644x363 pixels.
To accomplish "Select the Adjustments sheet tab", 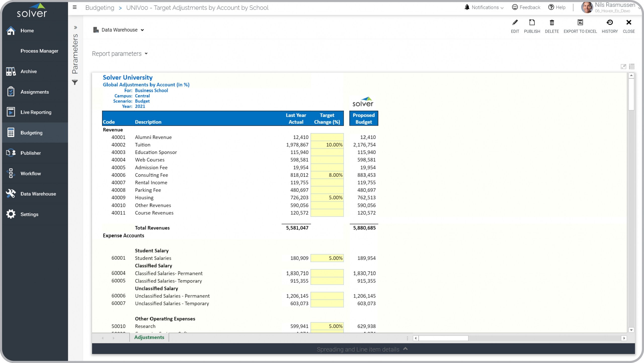I will tap(149, 337).
